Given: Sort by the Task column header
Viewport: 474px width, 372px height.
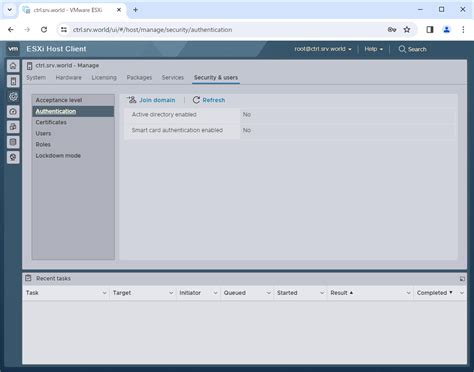Looking at the screenshot, I should 32,293.
